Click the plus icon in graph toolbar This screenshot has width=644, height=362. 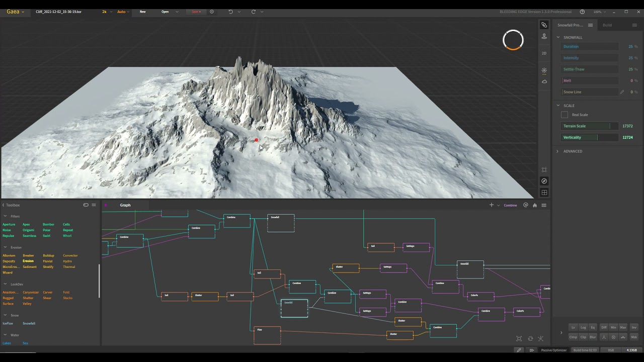click(x=492, y=205)
